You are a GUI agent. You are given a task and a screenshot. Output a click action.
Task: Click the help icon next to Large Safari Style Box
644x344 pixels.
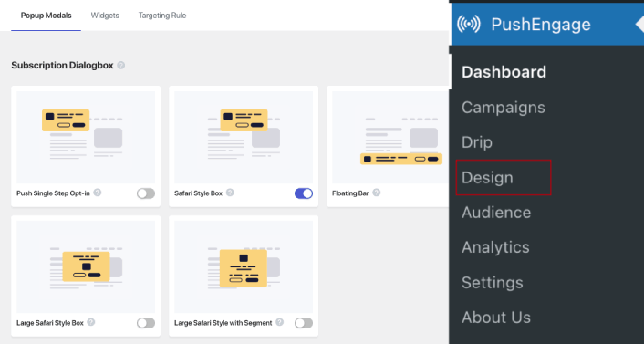(91, 322)
